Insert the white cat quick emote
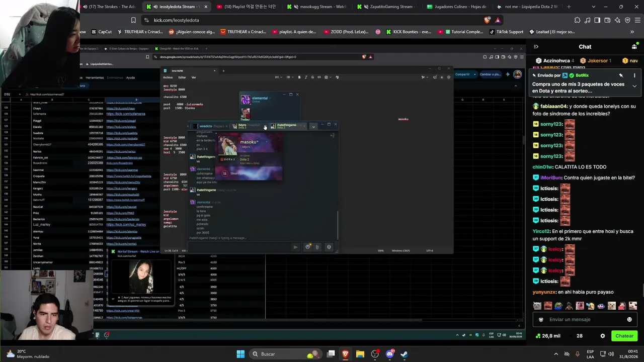This screenshot has width=644, height=362. coord(537,306)
